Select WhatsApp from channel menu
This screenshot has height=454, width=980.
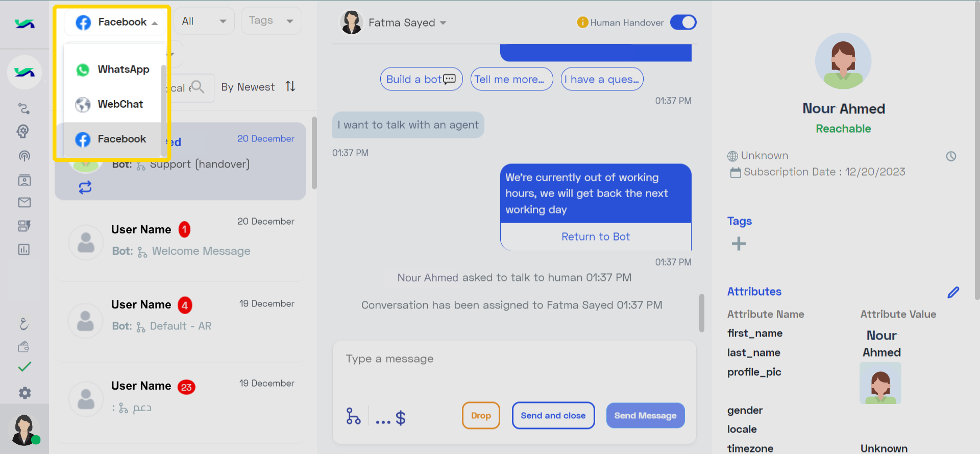[x=112, y=69]
